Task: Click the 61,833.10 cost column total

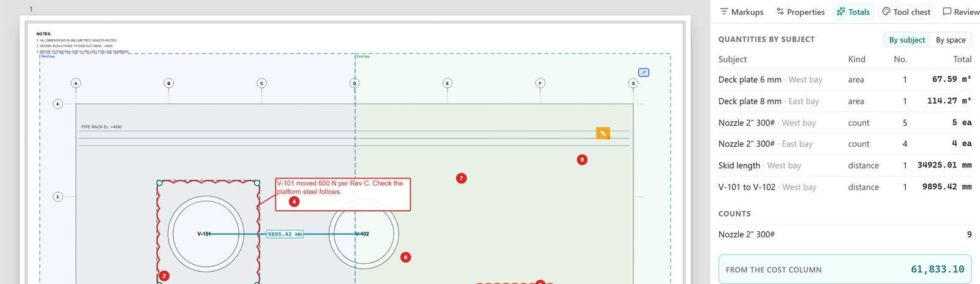Action: (x=937, y=269)
